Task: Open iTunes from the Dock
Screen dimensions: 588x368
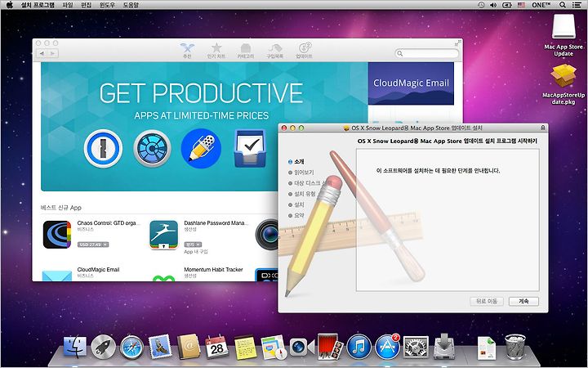Action: tap(359, 347)
